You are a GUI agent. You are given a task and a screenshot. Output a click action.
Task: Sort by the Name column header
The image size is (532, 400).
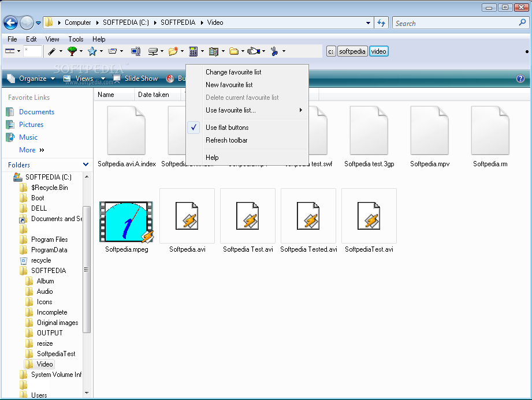coord(114,95)
